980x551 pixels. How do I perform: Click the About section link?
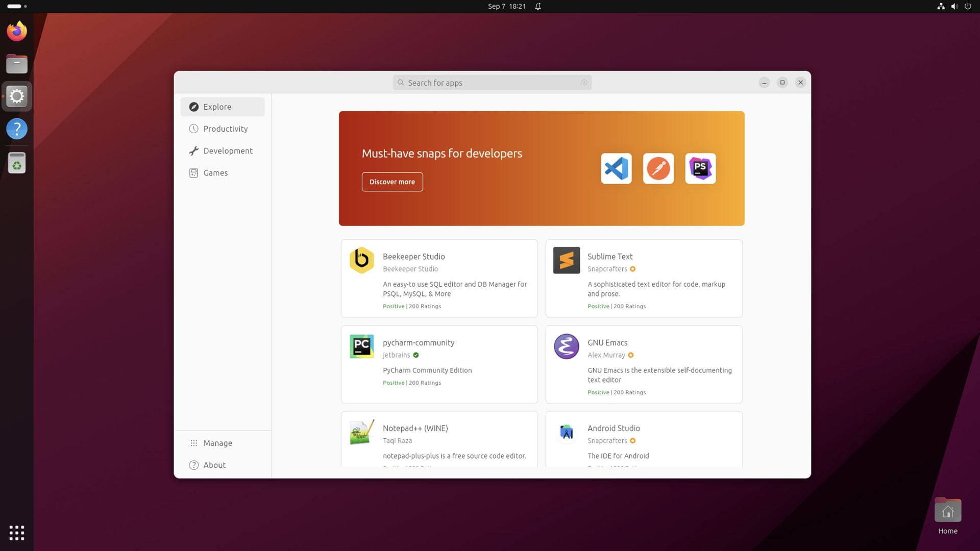214,464
